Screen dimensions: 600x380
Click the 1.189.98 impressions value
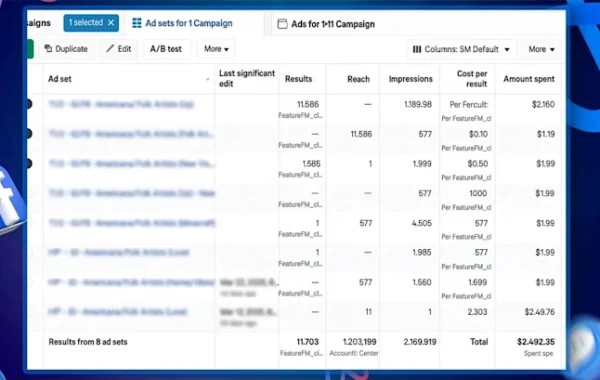418,104
